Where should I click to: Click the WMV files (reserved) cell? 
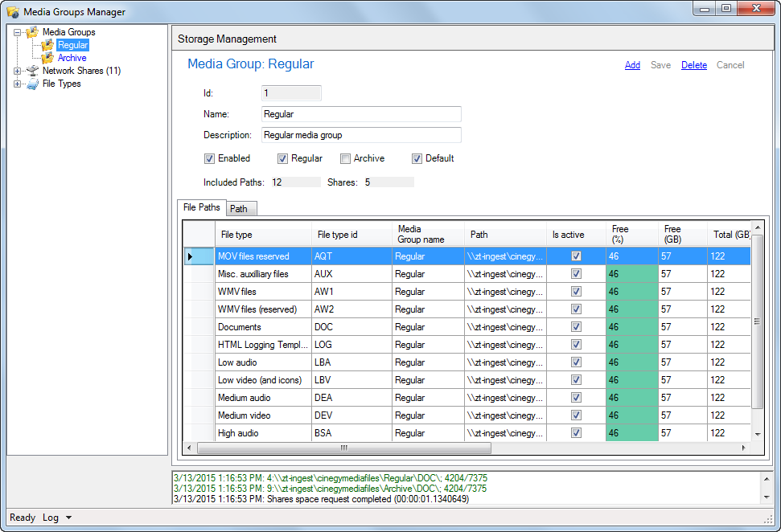point(263,309)
